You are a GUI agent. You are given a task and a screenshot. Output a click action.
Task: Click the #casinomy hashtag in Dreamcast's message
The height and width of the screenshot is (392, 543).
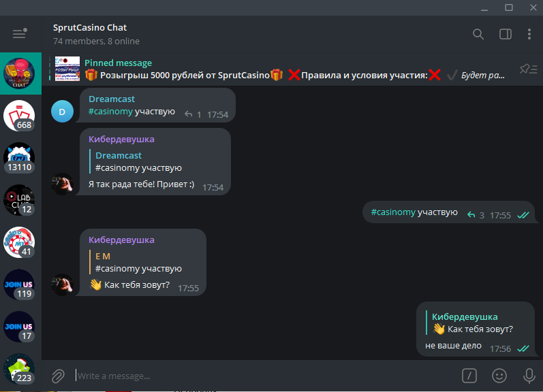(x=110, y=112)
